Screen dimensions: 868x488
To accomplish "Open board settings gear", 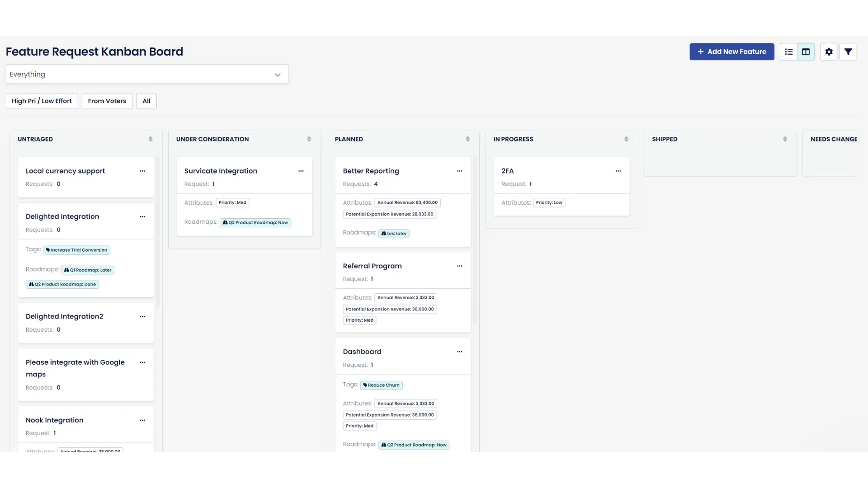I will coord(829,52).
